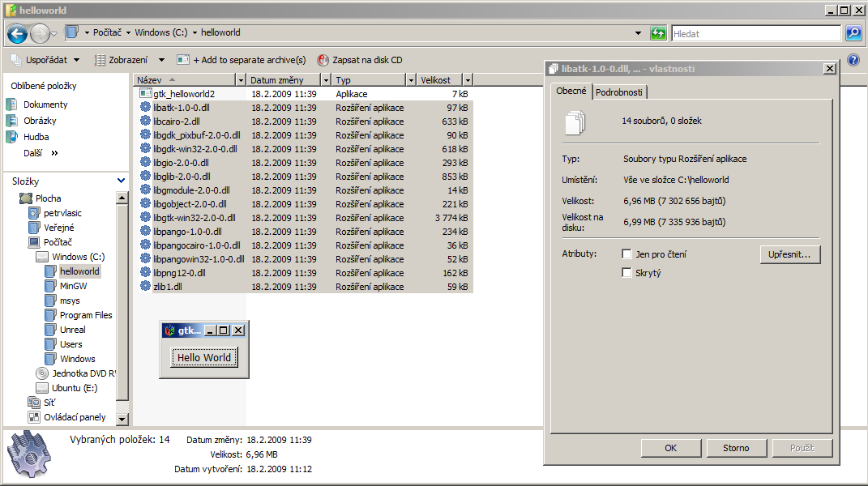Switch to the Podrobnosti tab
Image resolution: width=868 pixels, height=486 pixels.
click(x=619, y=92)
